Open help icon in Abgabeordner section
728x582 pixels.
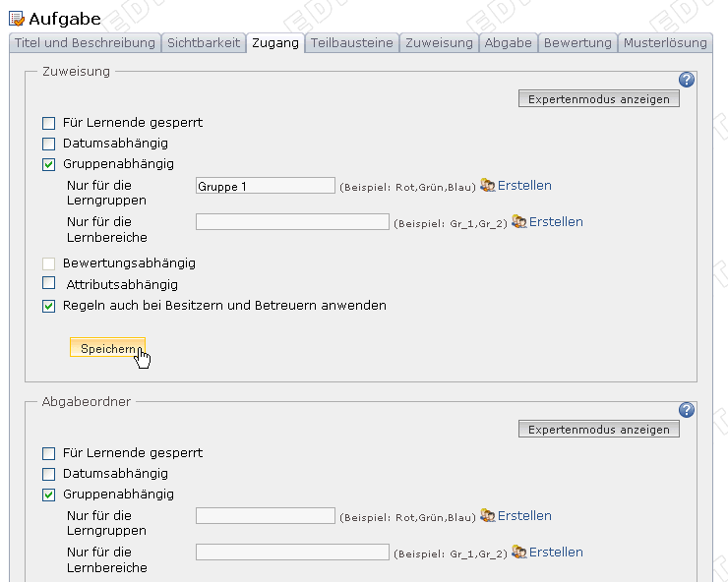click(x=687, y=410)
